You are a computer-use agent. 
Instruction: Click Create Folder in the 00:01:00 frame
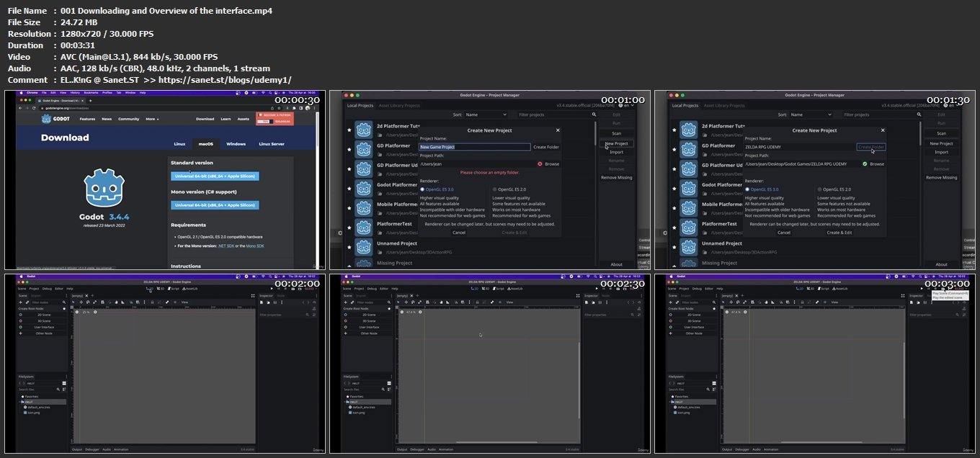[545, 147]
